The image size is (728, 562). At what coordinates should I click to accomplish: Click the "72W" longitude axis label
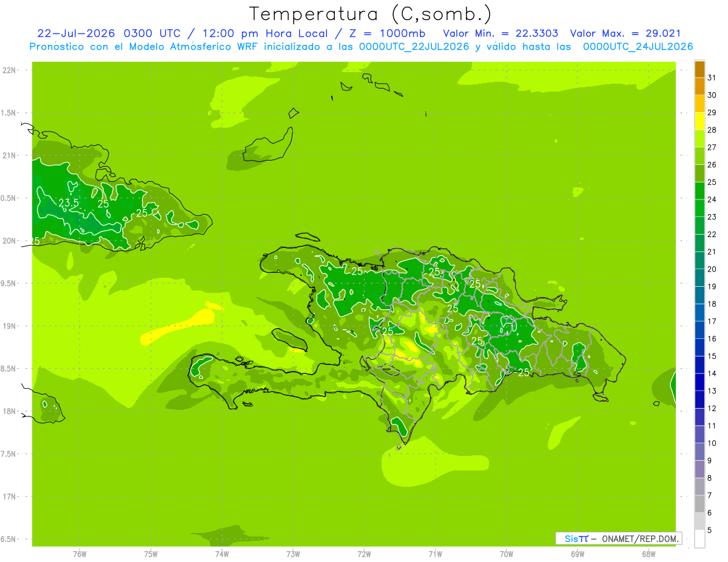tap(364, 554)
